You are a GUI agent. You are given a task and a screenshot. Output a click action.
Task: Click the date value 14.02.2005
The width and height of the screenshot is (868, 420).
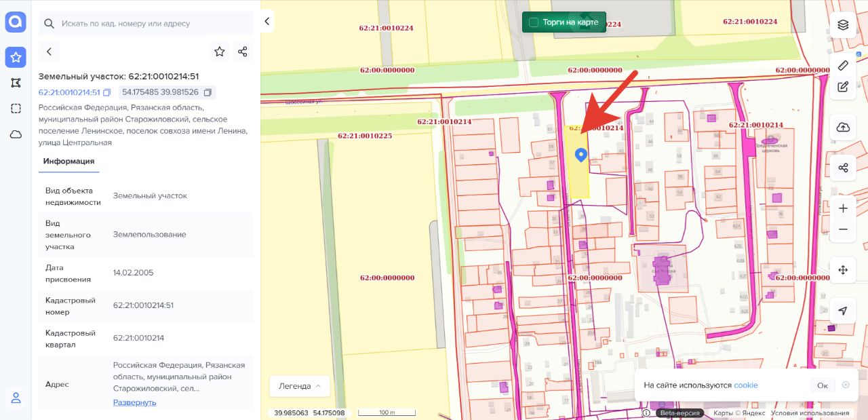click(x=133, y=273)
